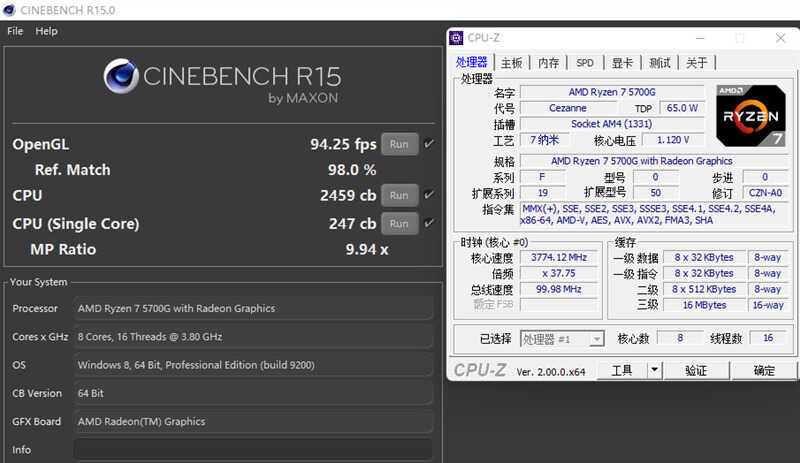Open the File menu in Cinebench
The height and width of the screenshot is (463, 800).
pyautogui.click(x=15, y=31)
